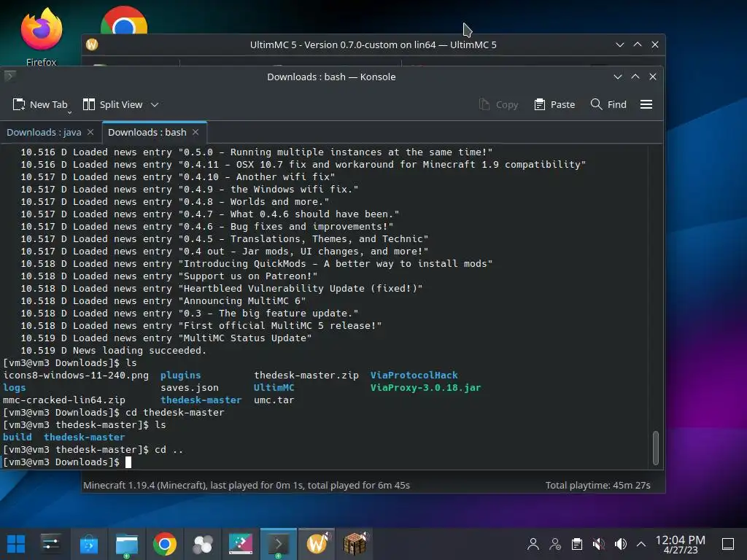
Task: Open the clipboard tray icon
Action: (577, 544)
